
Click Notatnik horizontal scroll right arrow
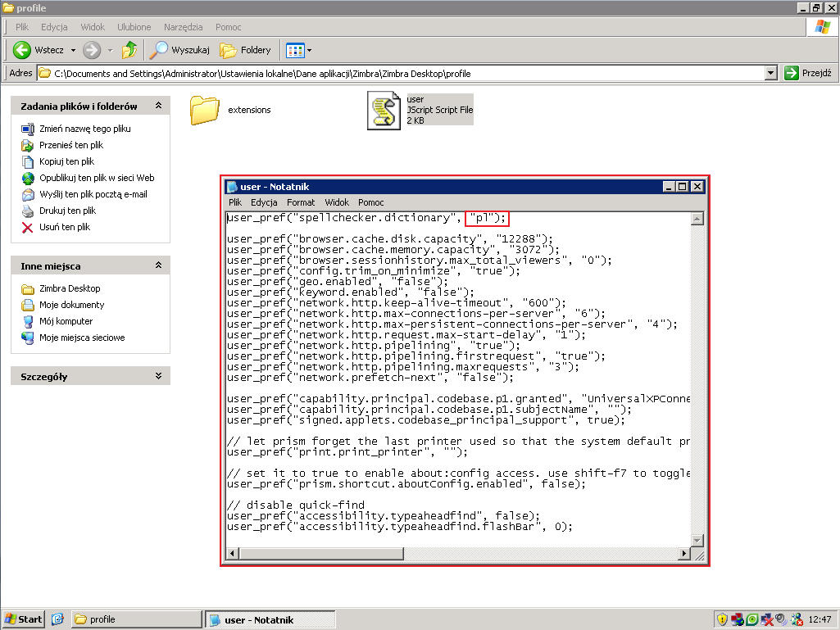coord(684,553)
